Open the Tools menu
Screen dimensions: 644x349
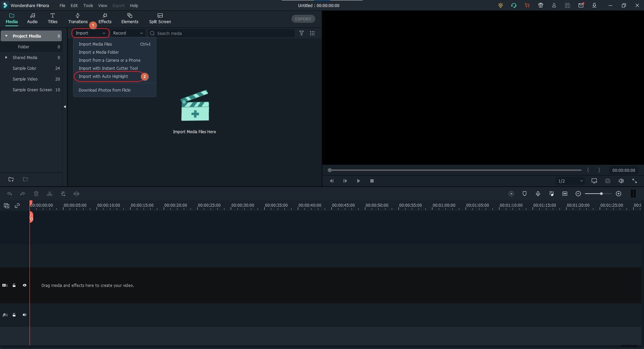point(88,5)
